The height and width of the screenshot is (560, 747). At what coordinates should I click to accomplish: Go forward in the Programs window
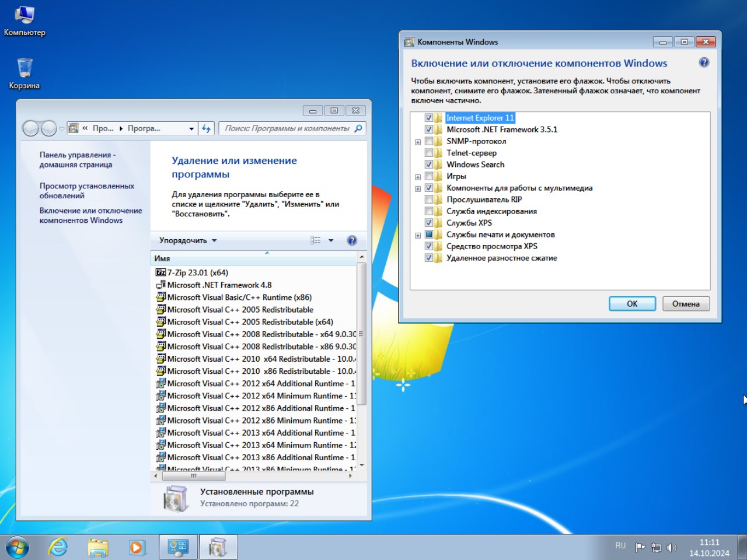click(49, 128)
